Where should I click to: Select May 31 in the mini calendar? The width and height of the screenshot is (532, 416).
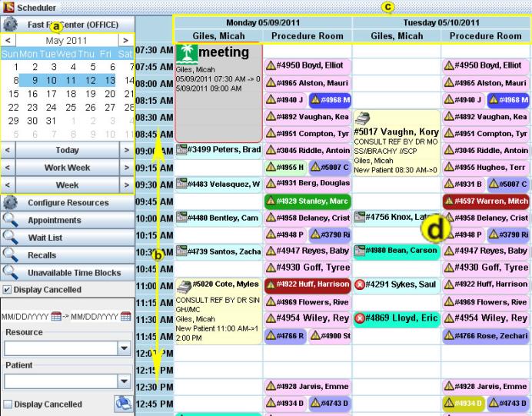click(51, 121)
